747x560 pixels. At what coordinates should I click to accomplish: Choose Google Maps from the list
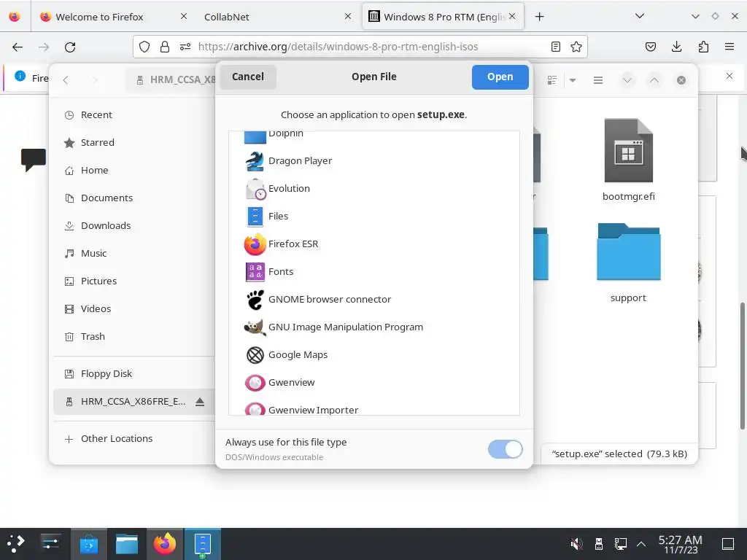374,355
